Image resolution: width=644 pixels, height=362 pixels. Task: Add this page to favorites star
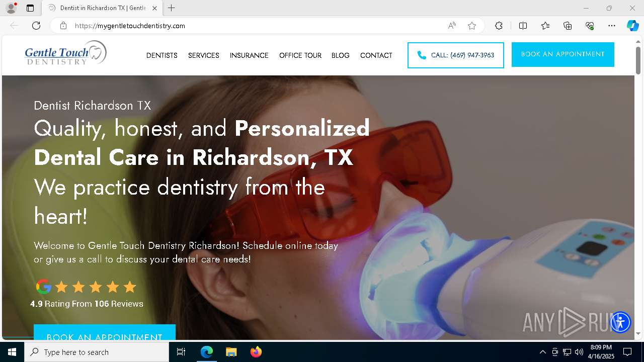472,26
